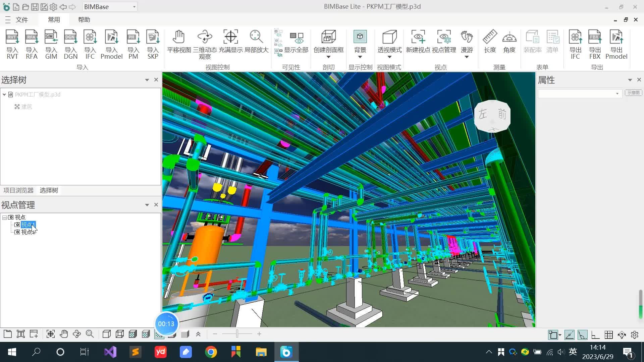Switch to the 项目浏览器 tab
Image resolution: width=644 pixels, height=362 pixels.
[x=18, y=190]
